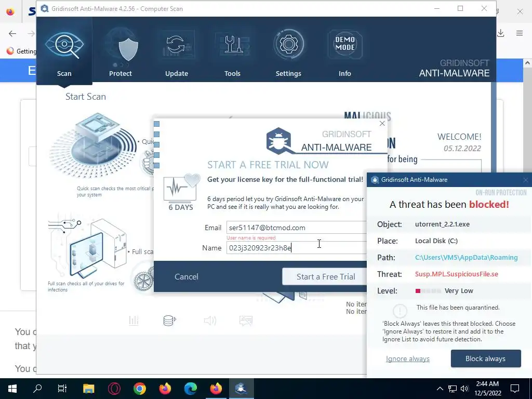Open the first Firefox taskbar icon

(165, 389)
